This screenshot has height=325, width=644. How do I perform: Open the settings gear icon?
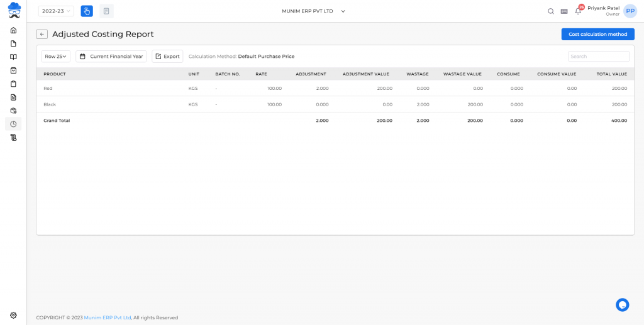coord(13,315)
